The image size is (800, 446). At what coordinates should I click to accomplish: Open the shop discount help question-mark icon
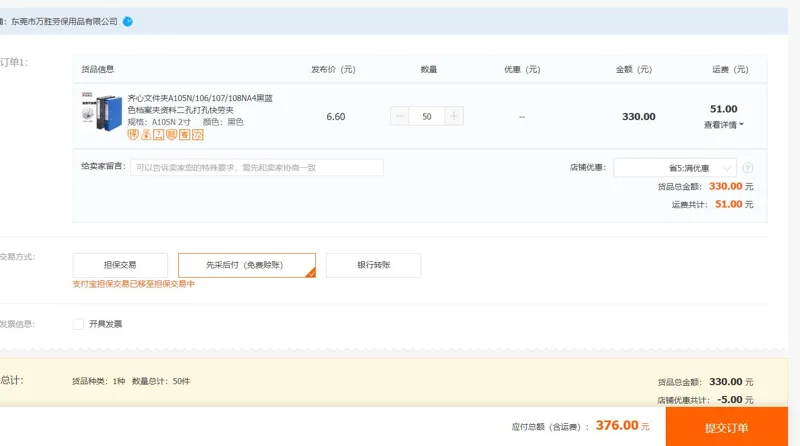click(747, 168)
